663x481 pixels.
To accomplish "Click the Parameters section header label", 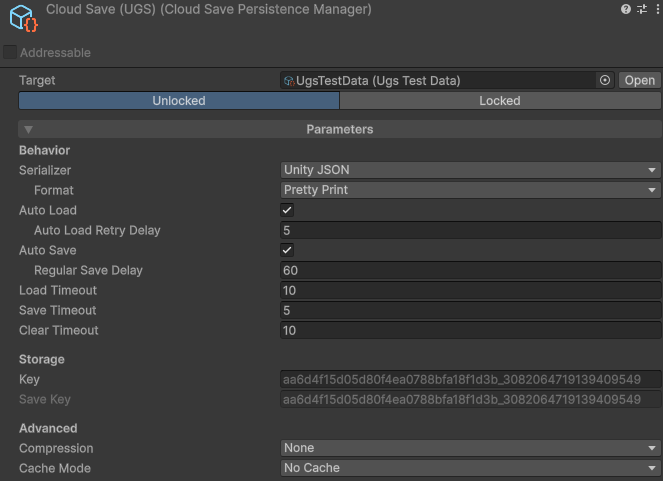I will point(340,129).
